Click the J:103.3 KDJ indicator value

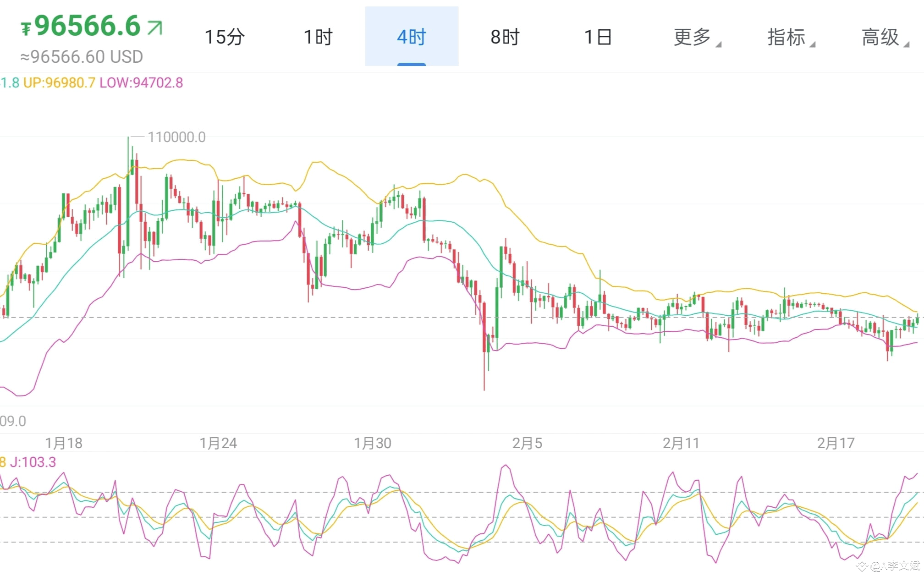click(33, 462)
